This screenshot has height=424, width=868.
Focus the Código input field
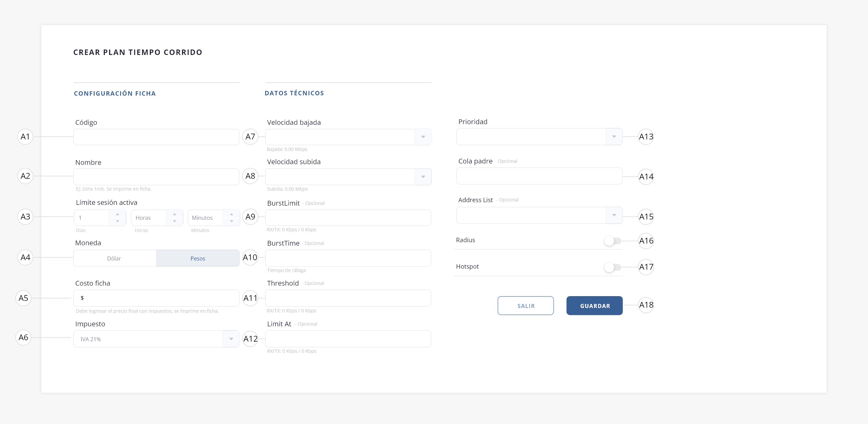click(x=156, y=137)
